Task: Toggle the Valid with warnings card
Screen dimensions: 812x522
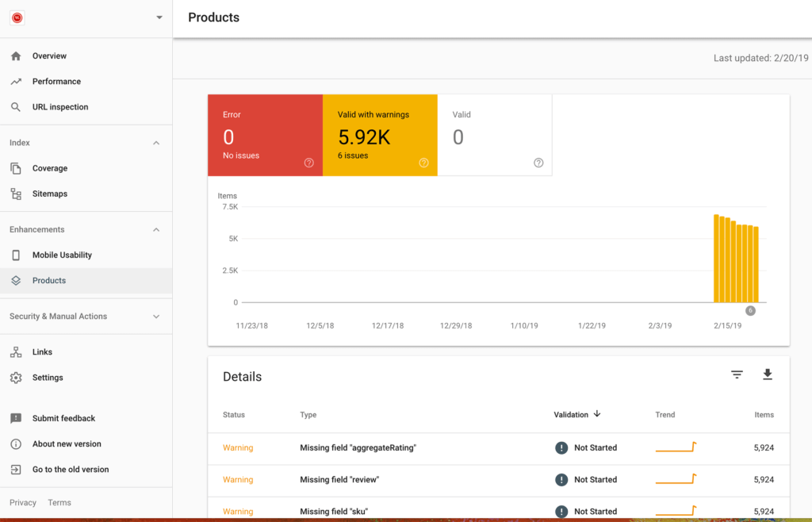Action: tap(379, 135)
